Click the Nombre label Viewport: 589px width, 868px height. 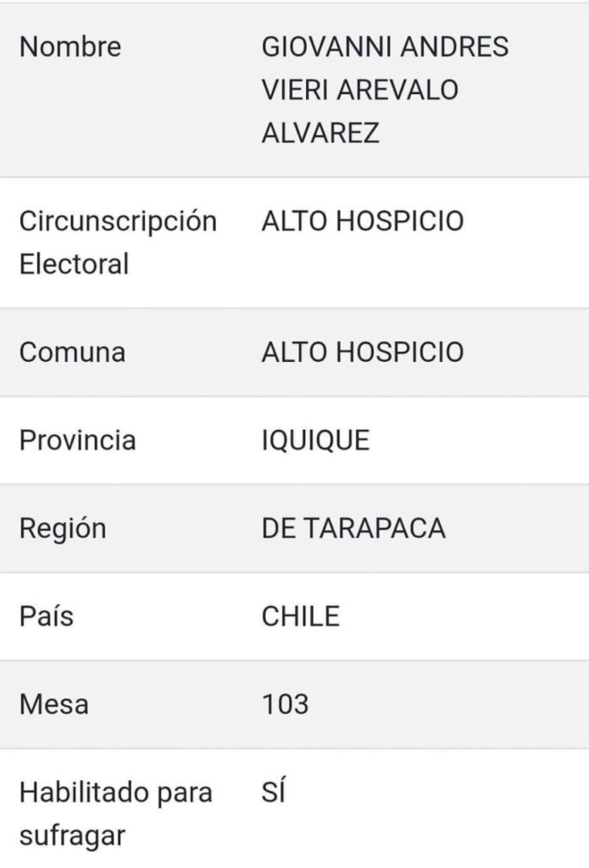tap(70, 47)
